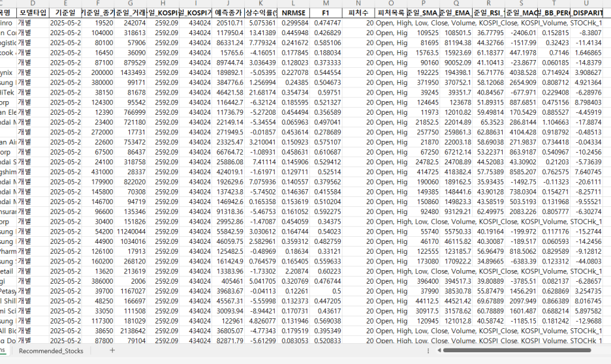
Task: Click the NRMSE header cell
Action: [x=293, y=13]
